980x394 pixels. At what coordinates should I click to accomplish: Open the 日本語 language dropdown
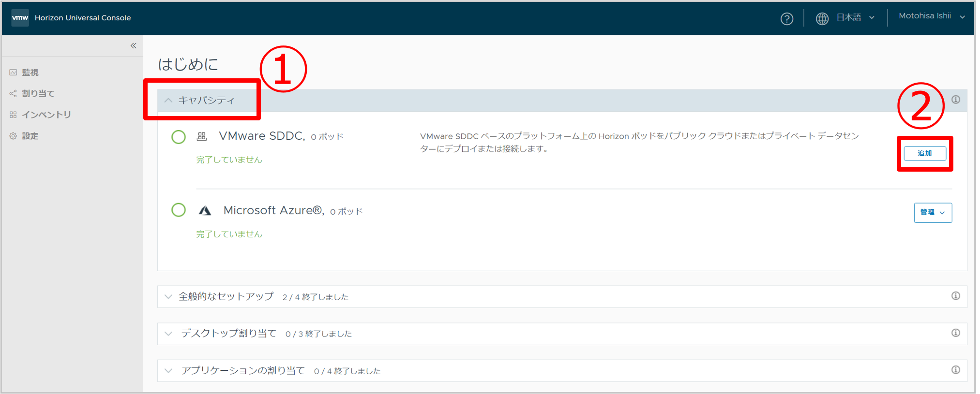(855, 17)
